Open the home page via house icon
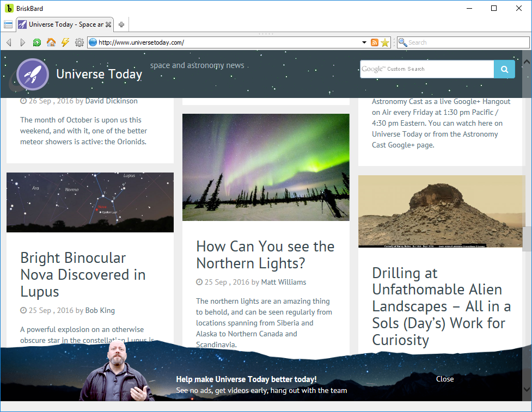The width and height of the screenshot is (532, 412). [x=51, y=42]
